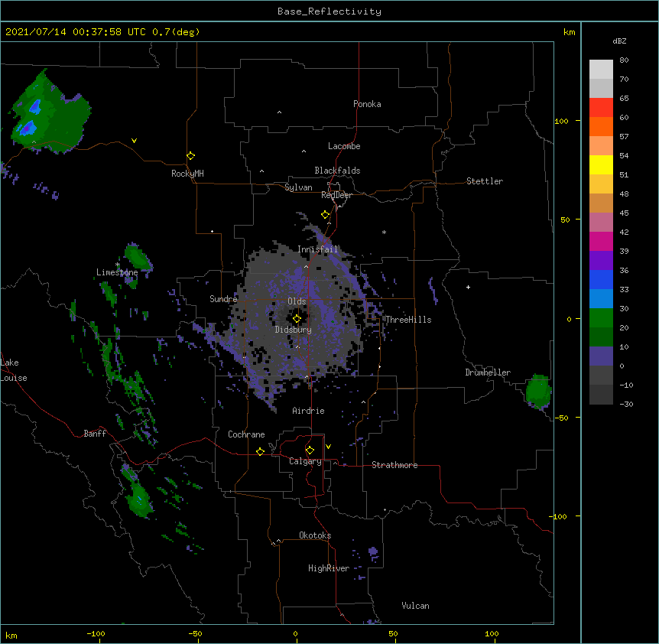Click the yellow diamond marker south of RedDeer
Image resolution: width=659 pixels, height=644 pixels.
click(x=326, y=215)
